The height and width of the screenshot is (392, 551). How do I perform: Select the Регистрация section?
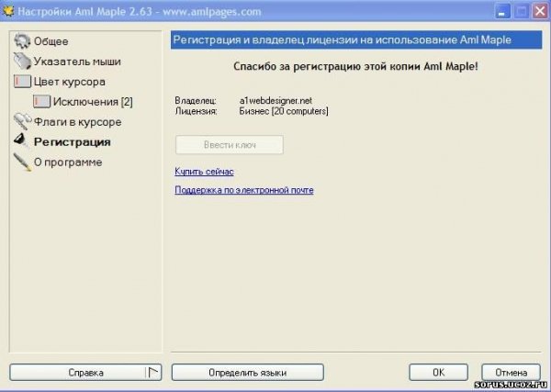72,142
